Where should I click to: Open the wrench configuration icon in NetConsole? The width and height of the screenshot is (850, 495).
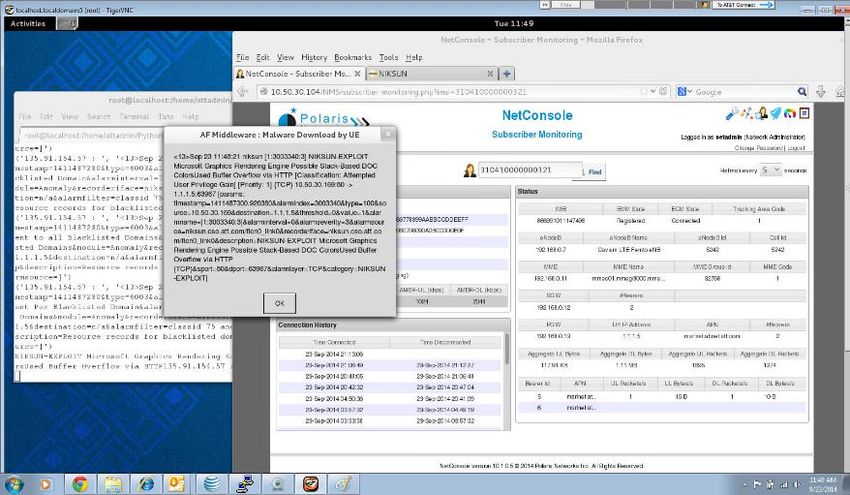732,113
